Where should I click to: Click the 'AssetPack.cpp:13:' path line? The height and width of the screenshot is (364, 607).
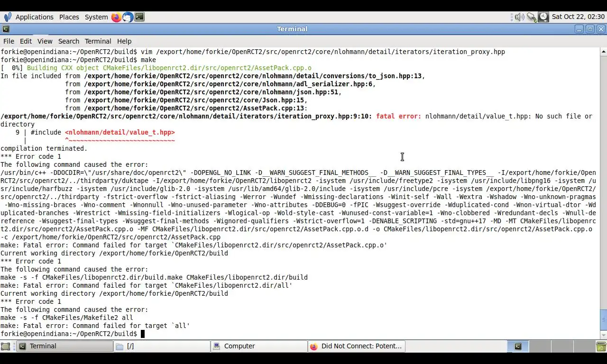click(x=195, y=108)
